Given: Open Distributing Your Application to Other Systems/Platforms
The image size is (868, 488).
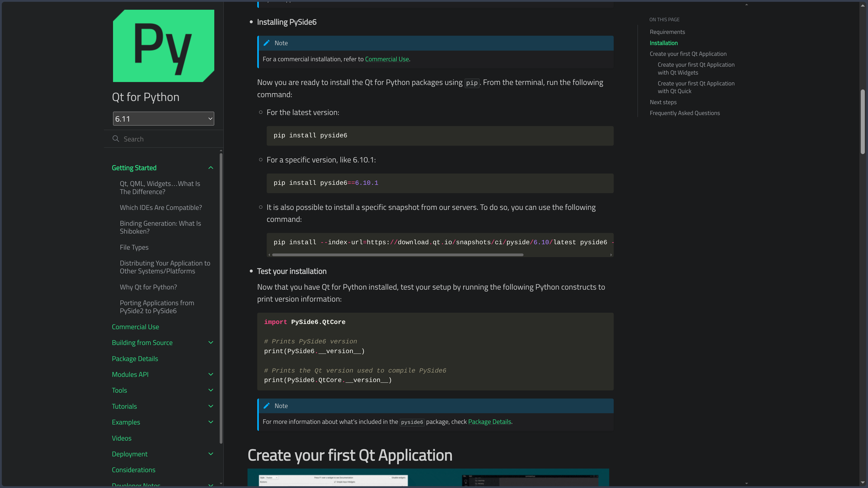Looking at the screenshot, I should tap(165, 267).
